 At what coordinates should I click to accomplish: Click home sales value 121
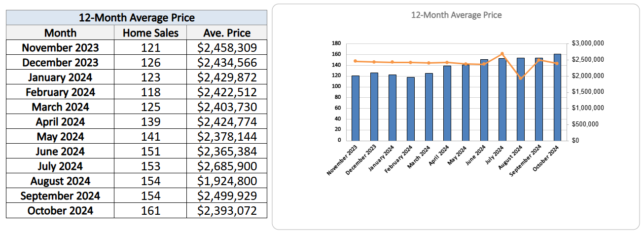pyautogui.click(x=150, y=47)
